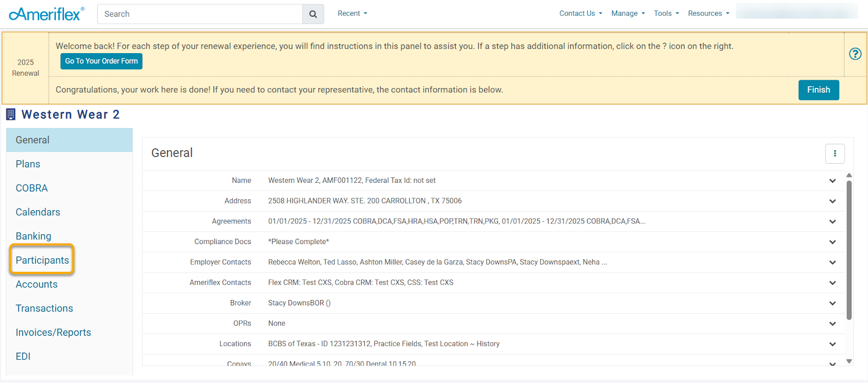Click the Ameriflex logo

(x=47, y=14)
